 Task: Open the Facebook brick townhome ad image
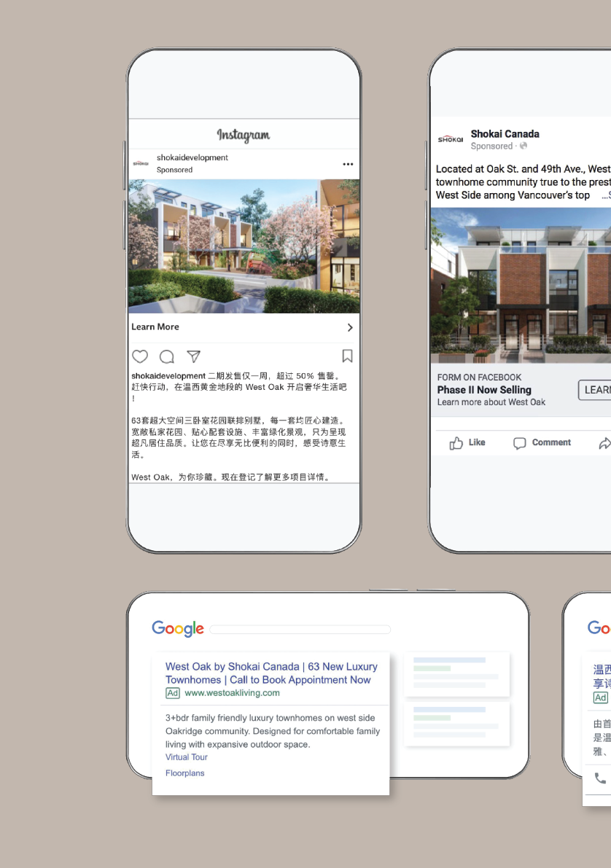(x=521, y=286)
